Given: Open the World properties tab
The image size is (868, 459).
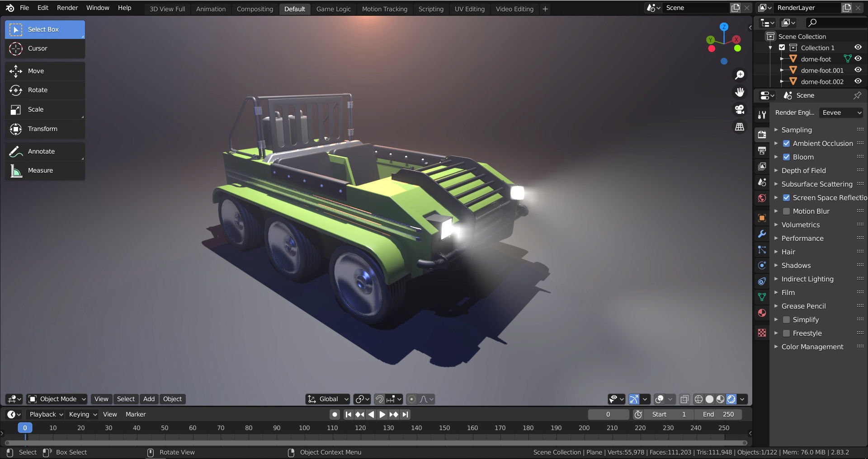Looking at the screenshot, I should (x=762, y=198).
